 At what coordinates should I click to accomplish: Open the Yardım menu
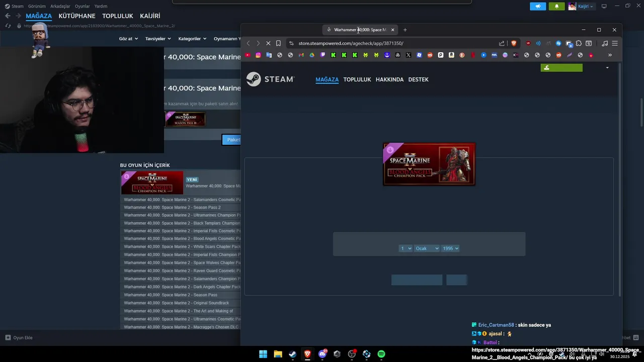[x=101, y=7]
